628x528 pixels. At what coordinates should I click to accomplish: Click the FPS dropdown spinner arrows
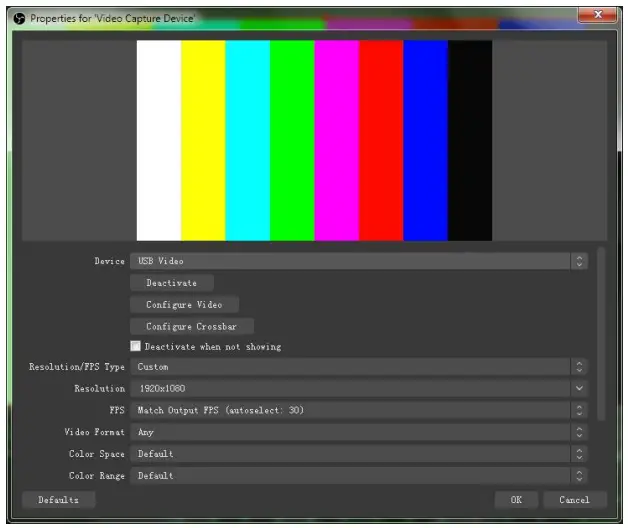coord(579,410)
